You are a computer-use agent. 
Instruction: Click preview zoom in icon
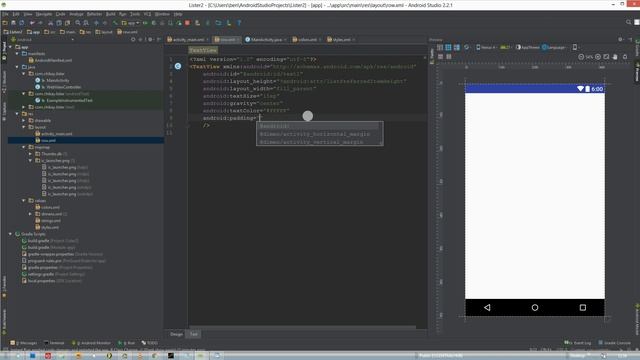click(598, 57)
